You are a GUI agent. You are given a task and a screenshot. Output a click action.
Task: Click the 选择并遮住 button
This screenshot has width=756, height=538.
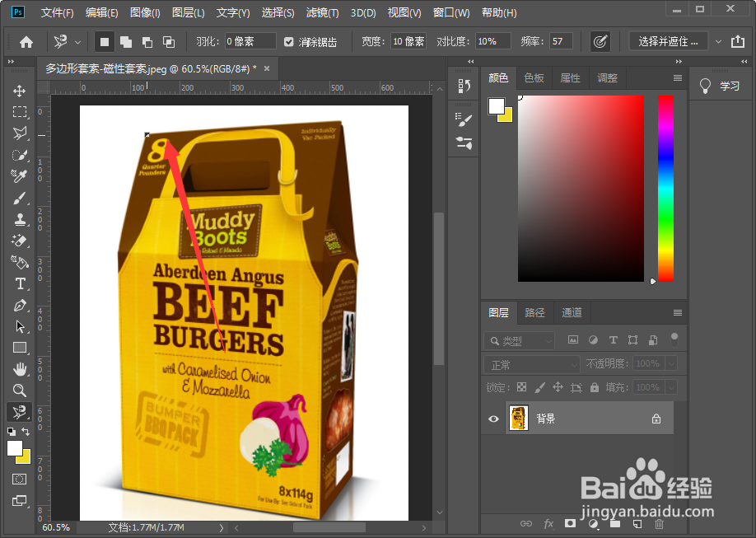(x=668, y=41)
